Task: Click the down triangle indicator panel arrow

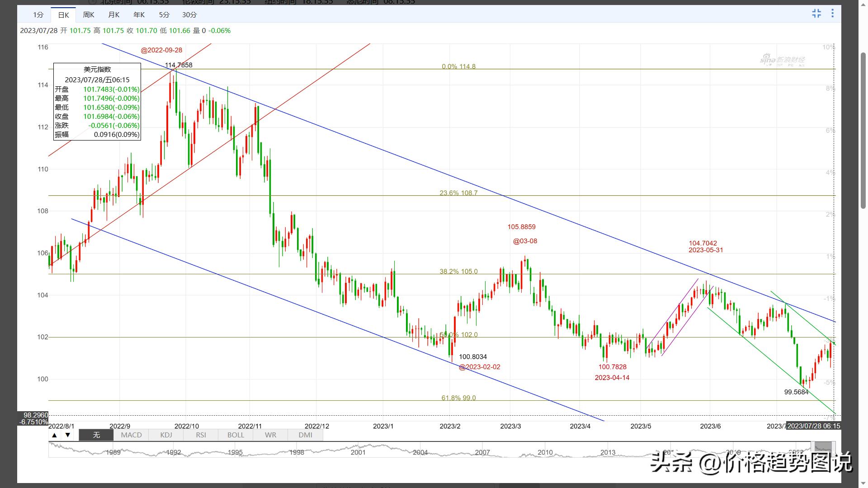Action: point(68,435)
